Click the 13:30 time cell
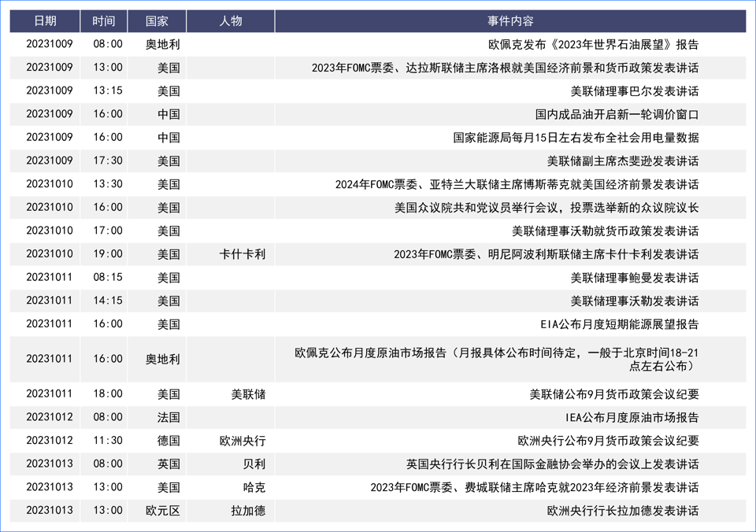The image size is (756, 532). pos(108,184)
